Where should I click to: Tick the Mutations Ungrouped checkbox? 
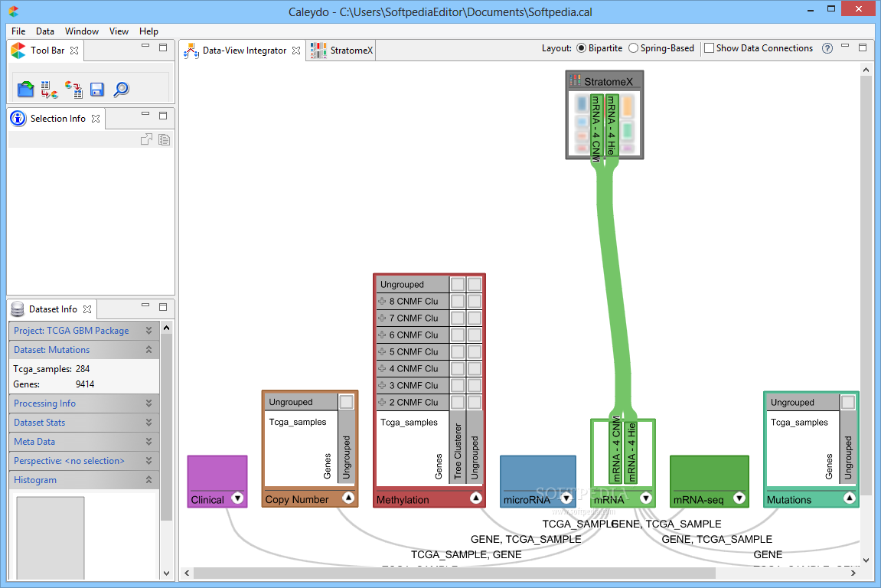coord(848,403)
